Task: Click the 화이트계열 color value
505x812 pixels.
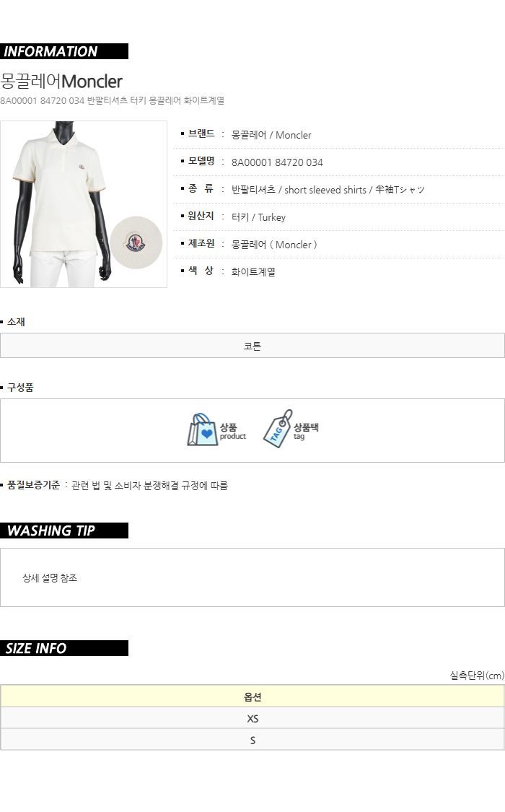Action: [253, 272]
